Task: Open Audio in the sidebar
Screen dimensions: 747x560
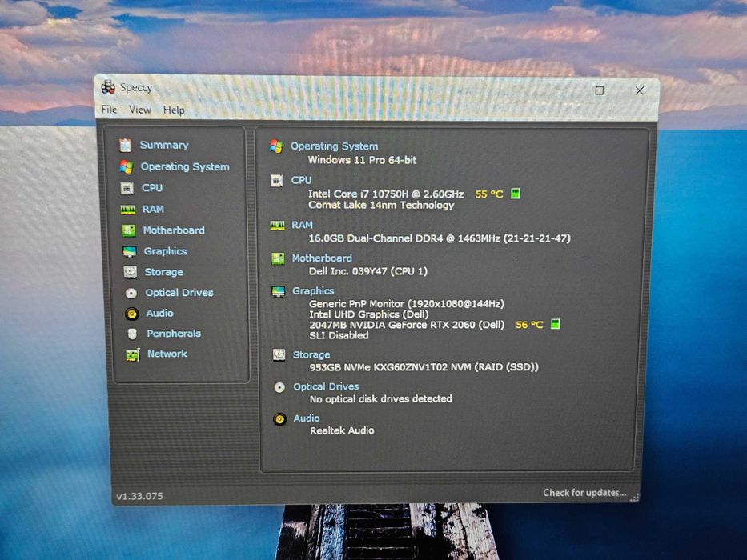Action: point(159,313)
